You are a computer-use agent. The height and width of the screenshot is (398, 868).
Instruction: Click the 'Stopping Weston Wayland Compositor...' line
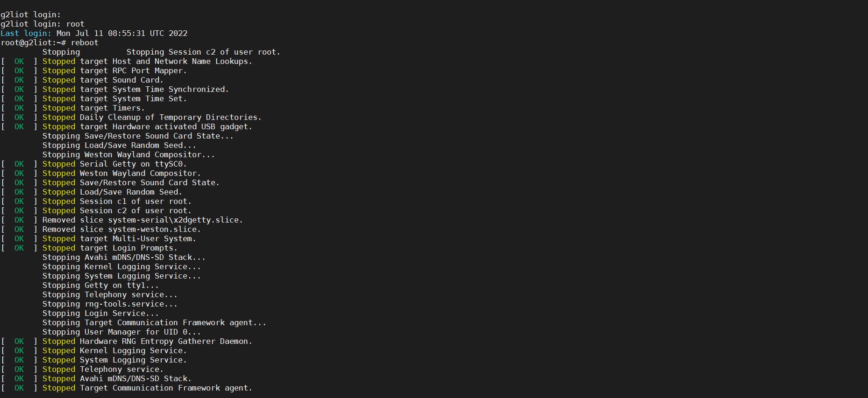click(x=128, y=154)
